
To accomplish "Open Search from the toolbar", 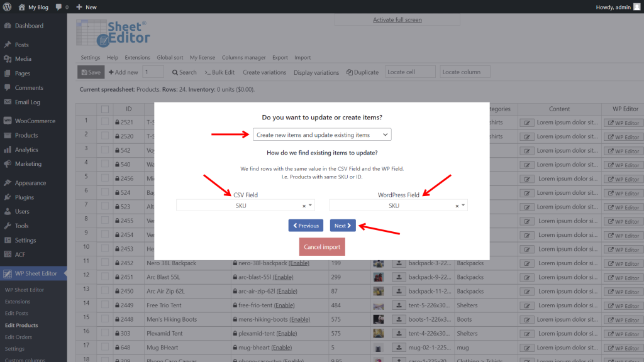I will coord(183,72).
